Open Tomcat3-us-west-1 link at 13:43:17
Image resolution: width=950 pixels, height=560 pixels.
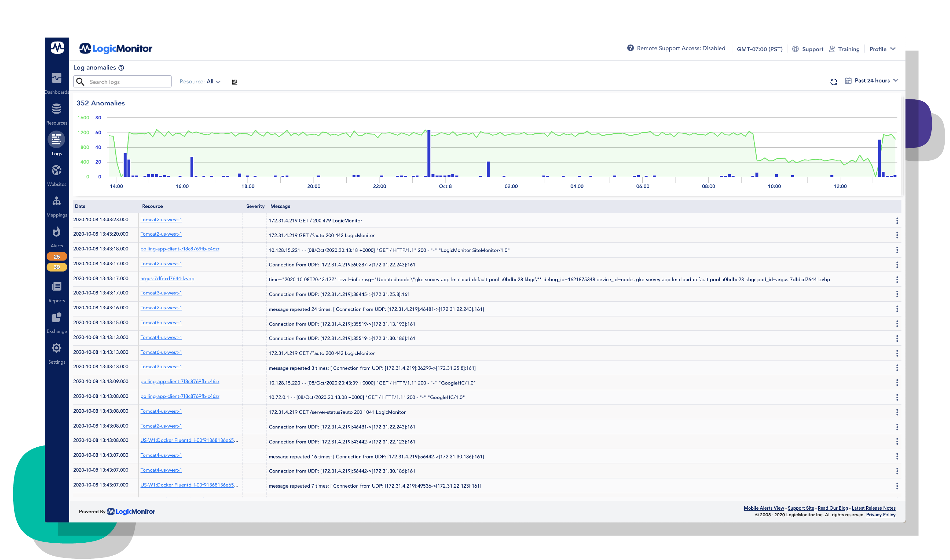pos(161,293)
